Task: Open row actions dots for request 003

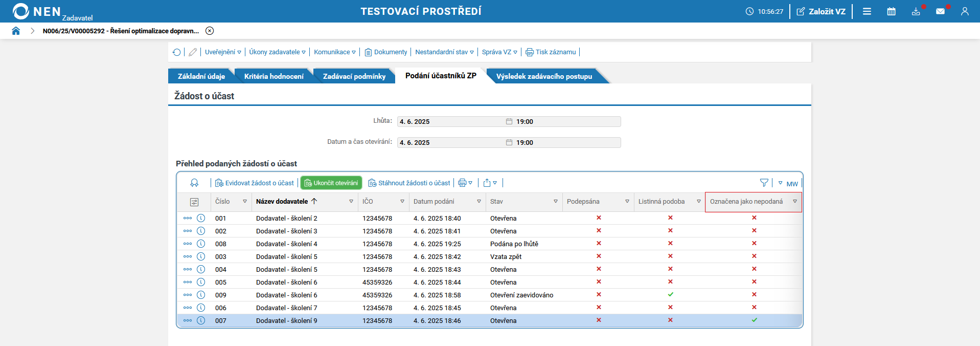Action: click(x=188, y=256)
